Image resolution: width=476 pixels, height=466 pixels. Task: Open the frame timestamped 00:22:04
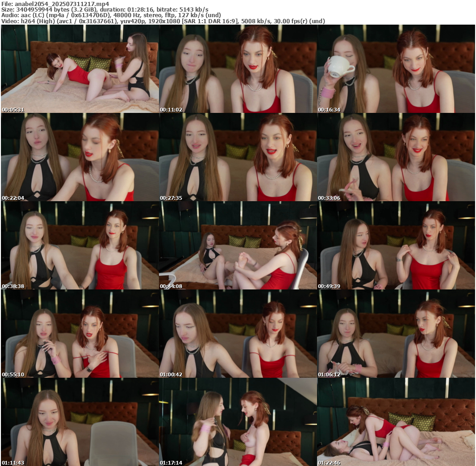[79, 157]
